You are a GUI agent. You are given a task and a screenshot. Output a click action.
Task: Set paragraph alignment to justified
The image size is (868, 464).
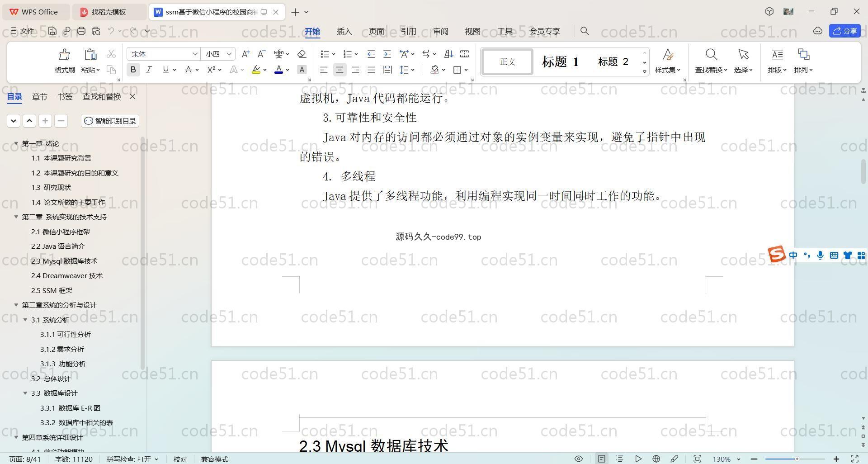[x=371, y=70]
